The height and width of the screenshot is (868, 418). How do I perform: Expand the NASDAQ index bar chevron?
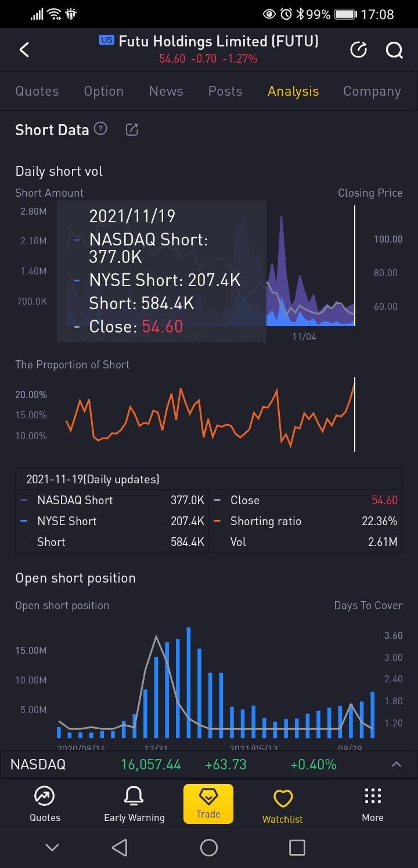point(397,764)
